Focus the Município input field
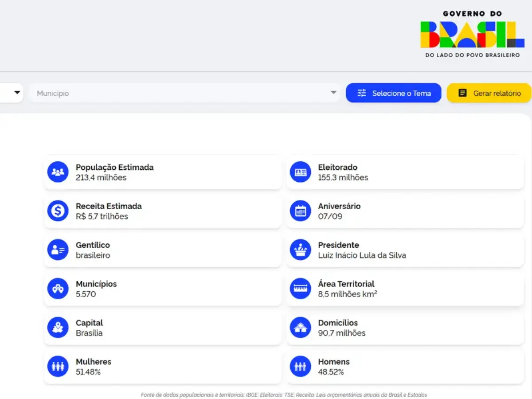Viewport: 532px width, 399px height. coord(184,93)
